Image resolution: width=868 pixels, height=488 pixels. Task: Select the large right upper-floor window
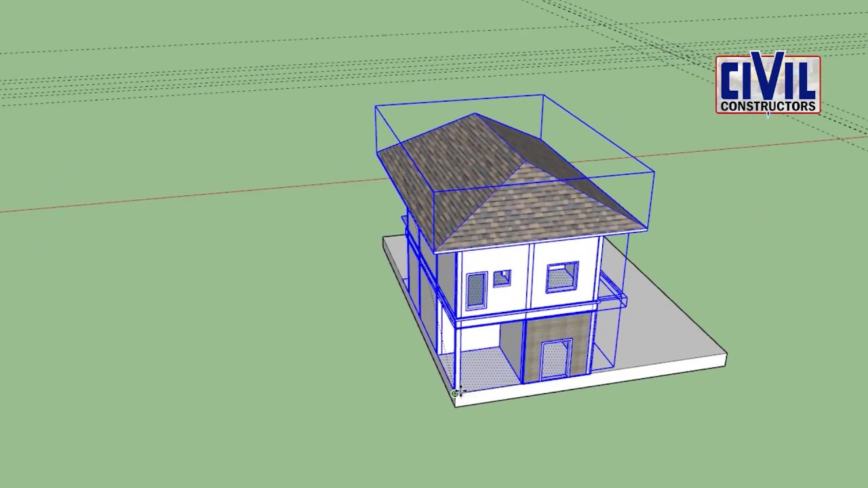(561, 277)
